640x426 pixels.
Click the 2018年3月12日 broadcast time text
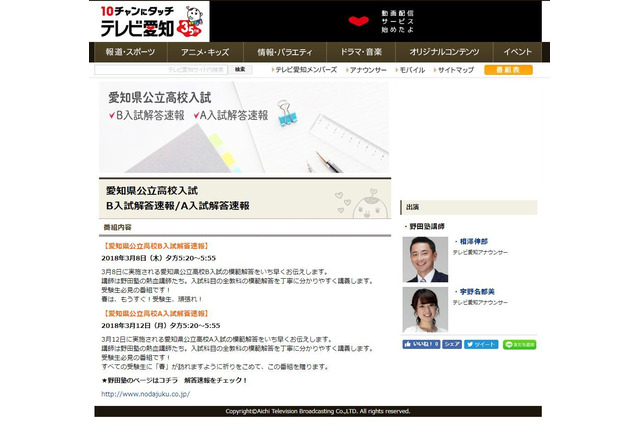pos(160,326)
